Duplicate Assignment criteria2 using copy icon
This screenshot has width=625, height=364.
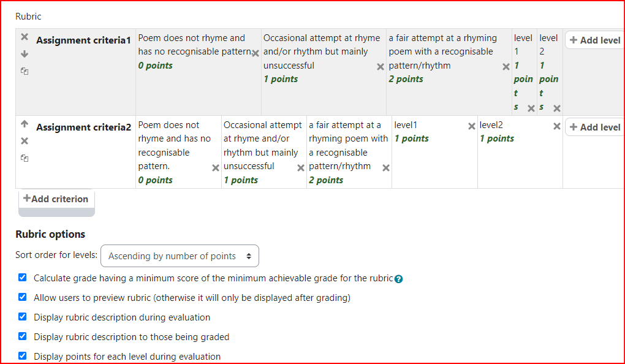(x=25, y=158)
